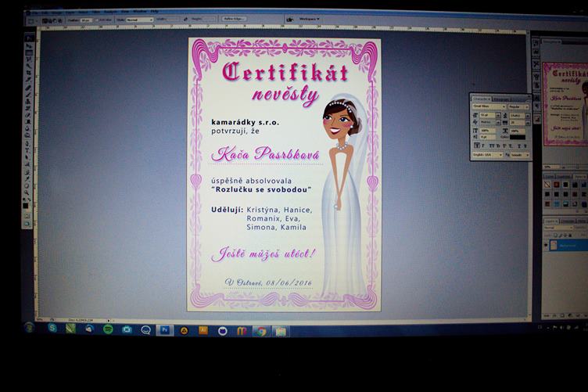Open the font size dropdown in Character panel
Screen dimensions: 588x392
point(499,115)
